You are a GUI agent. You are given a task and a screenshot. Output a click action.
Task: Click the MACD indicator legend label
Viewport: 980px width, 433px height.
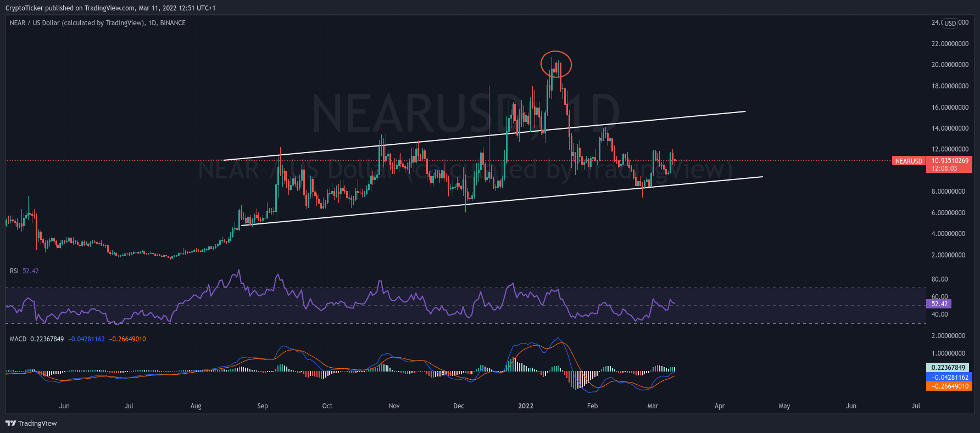18,339
